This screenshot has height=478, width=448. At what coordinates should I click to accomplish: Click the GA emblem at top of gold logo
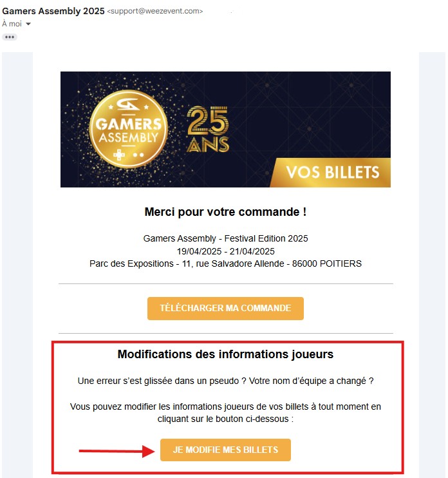pyautogui.click(x=128, y=104)
